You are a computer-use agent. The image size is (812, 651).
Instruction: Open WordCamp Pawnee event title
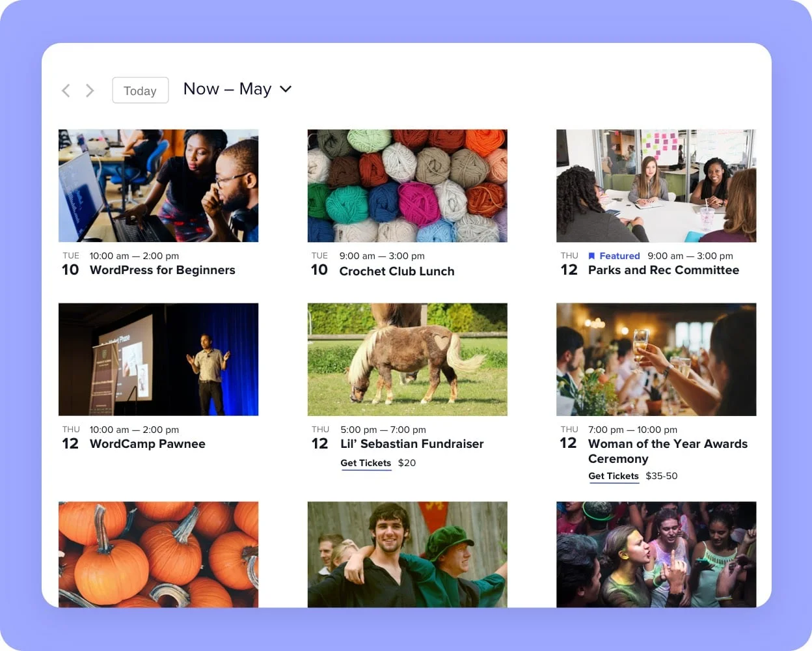[x=148, y=444]
